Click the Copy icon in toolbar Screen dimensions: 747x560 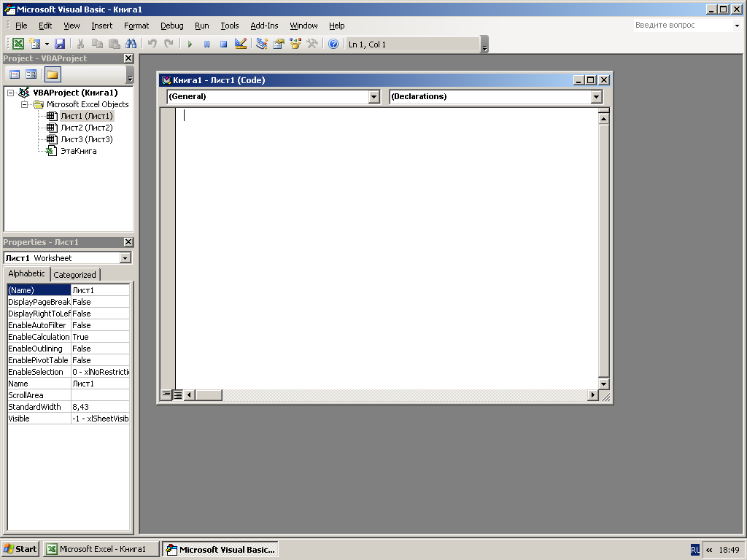[97, 44]
